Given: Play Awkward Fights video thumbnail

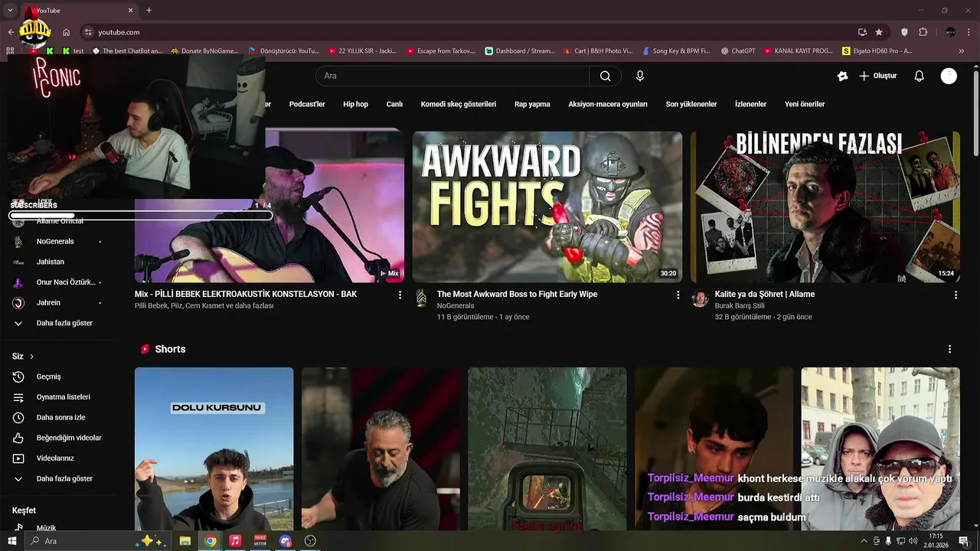Looking at the screenshot, I should point(547,207).
